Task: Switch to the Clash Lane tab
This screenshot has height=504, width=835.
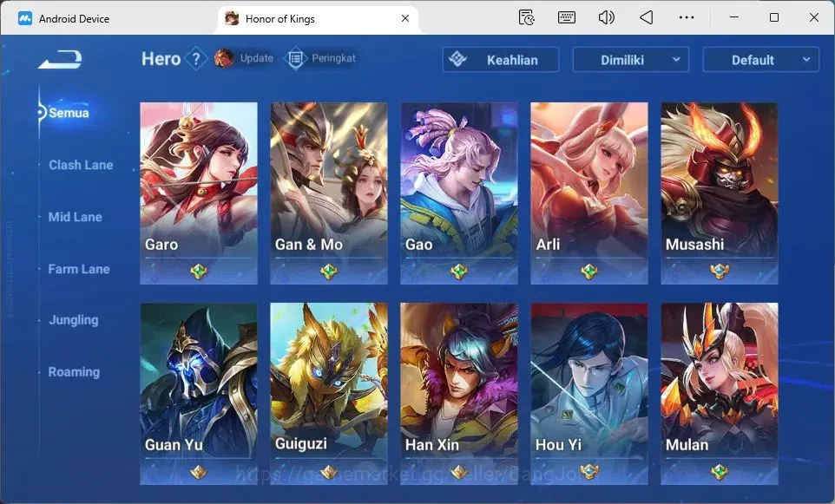Action: [81, 165]
